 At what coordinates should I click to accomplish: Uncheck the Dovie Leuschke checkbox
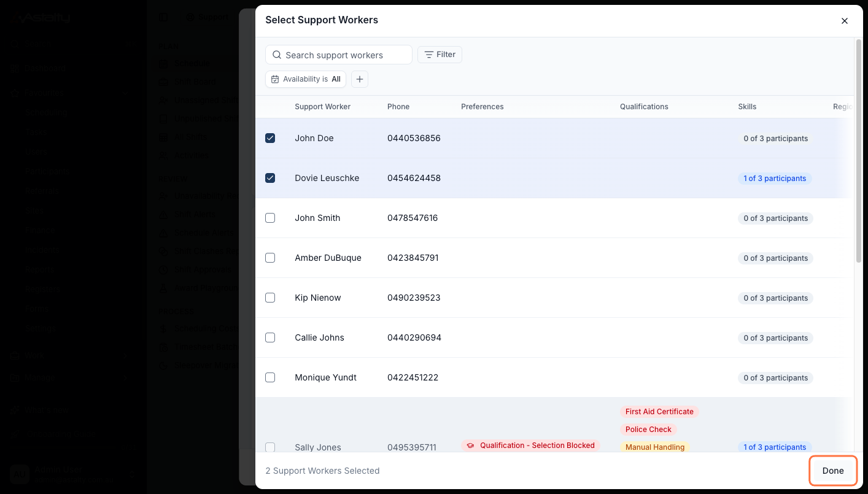point(270,178)
